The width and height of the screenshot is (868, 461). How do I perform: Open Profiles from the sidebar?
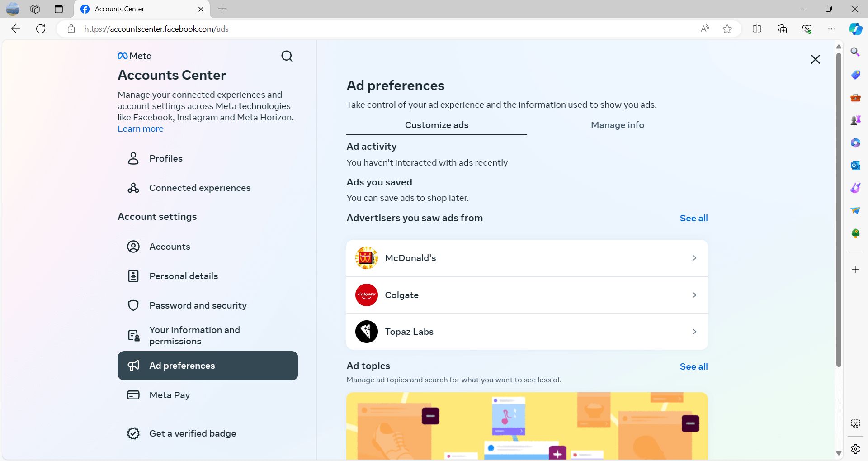(208, 158)
